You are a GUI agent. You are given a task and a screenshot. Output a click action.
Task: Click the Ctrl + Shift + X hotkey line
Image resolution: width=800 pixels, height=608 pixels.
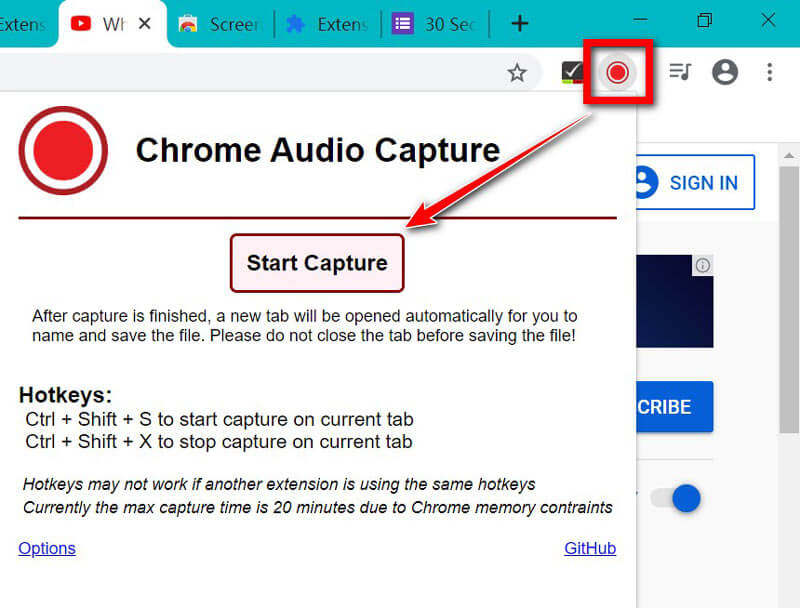(x=219, y=442)
